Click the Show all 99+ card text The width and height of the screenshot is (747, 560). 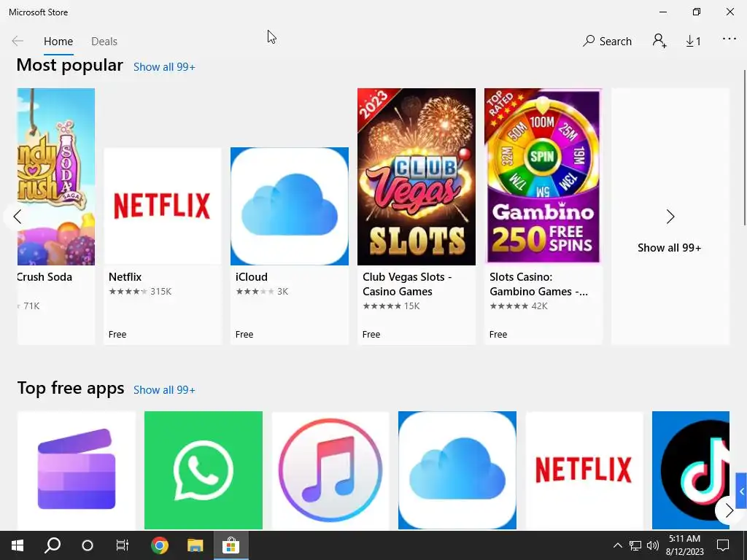[x=670, y=248]
